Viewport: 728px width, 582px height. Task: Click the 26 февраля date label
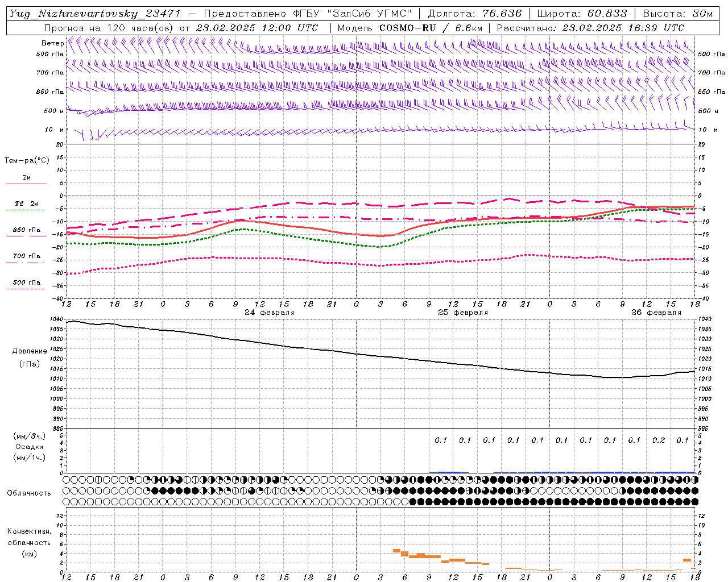click(x=656, y=313)
